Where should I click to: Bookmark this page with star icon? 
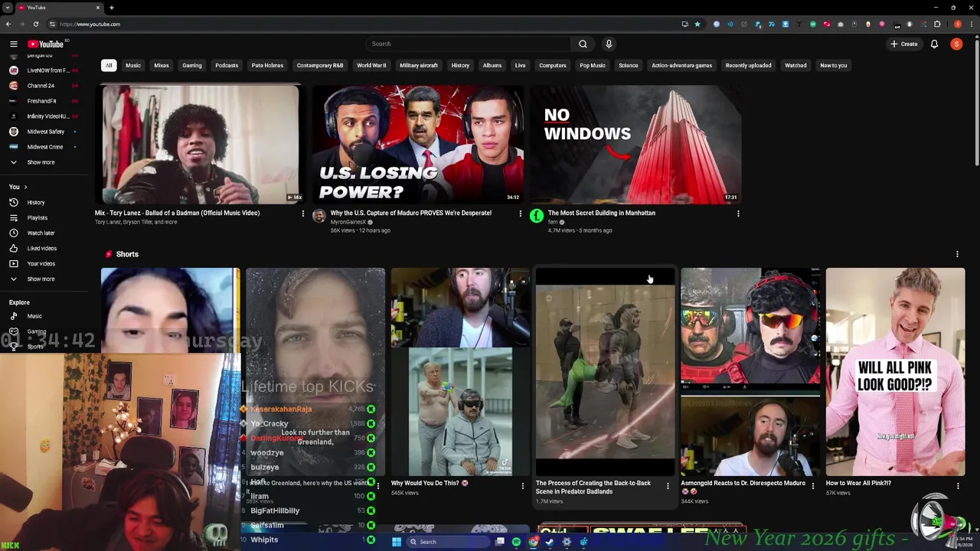point(697,24)
